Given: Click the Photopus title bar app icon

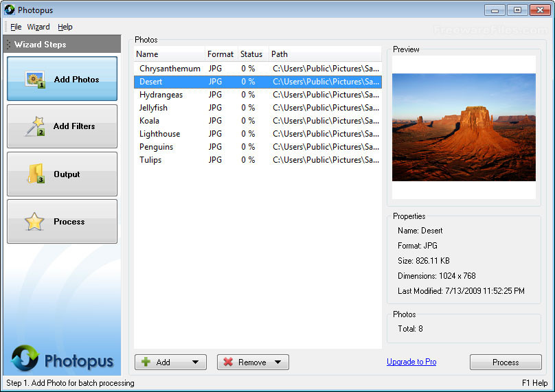Looking at the screenshot, I should [x=10, y=10].
